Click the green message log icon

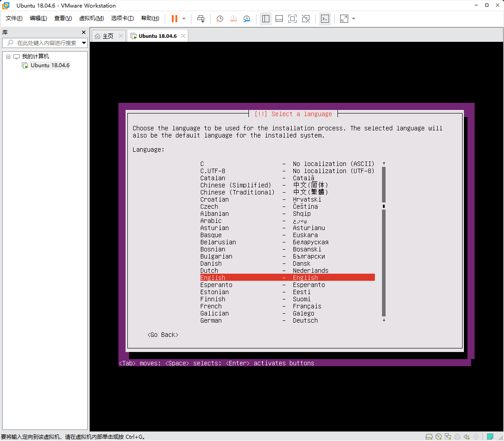tap(490, 437)
